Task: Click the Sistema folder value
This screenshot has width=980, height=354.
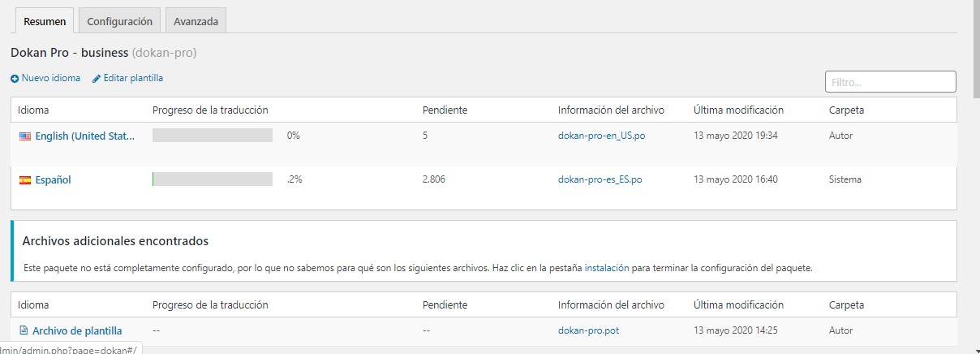Action: [x=845, y=179]
